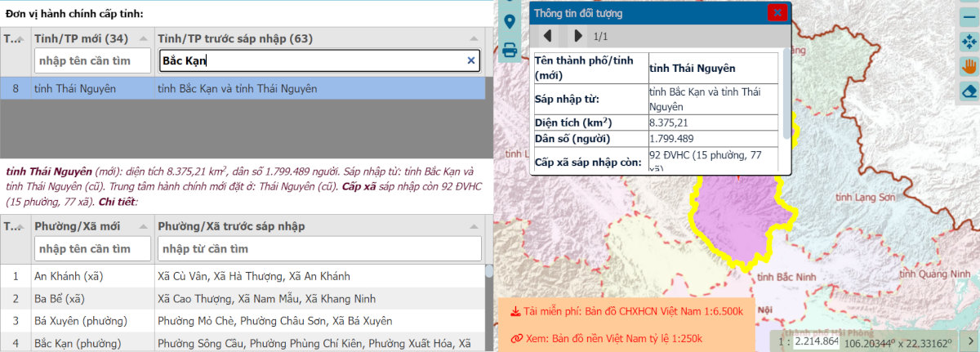Activate the pan hand tool
The height and width of the screenshot is (352, 980).
[x=969, y=66]
